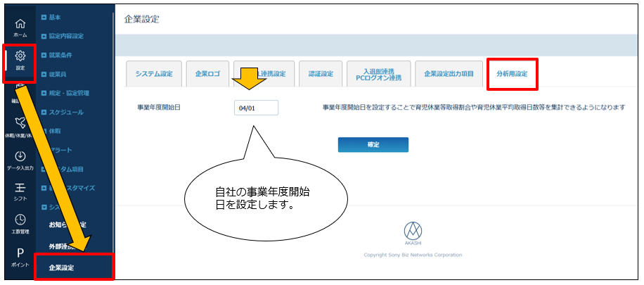Switch to the 企業設定出力項目 tab

[449, 74]
